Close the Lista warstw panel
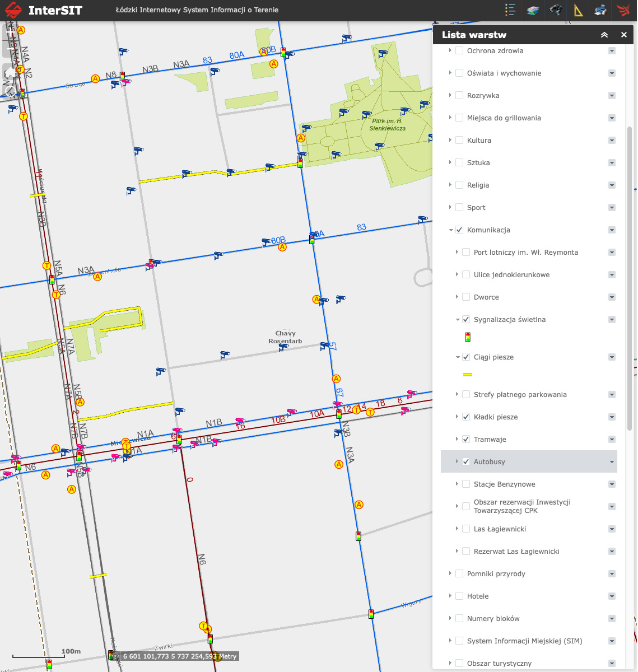 (x=624, y=35)
